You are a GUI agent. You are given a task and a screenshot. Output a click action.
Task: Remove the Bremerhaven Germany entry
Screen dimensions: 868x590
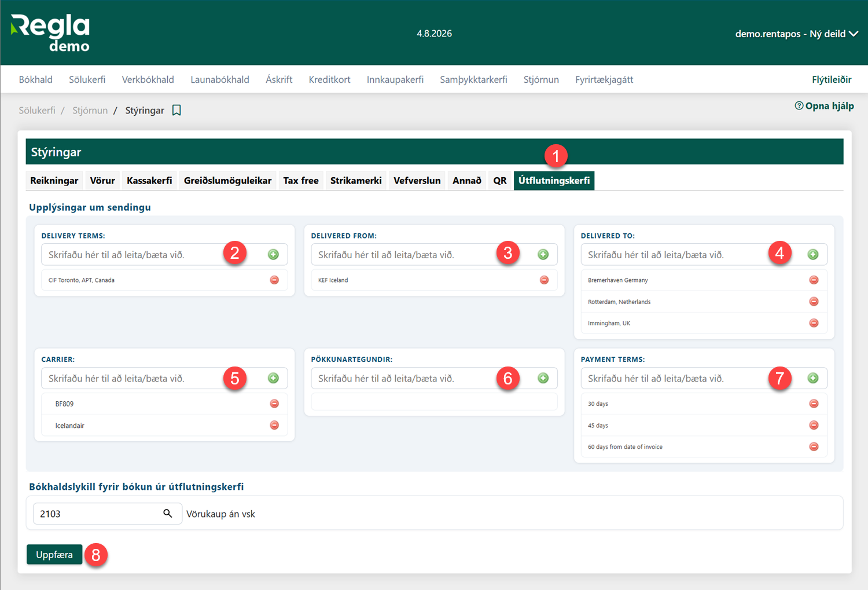coord(814,280)
